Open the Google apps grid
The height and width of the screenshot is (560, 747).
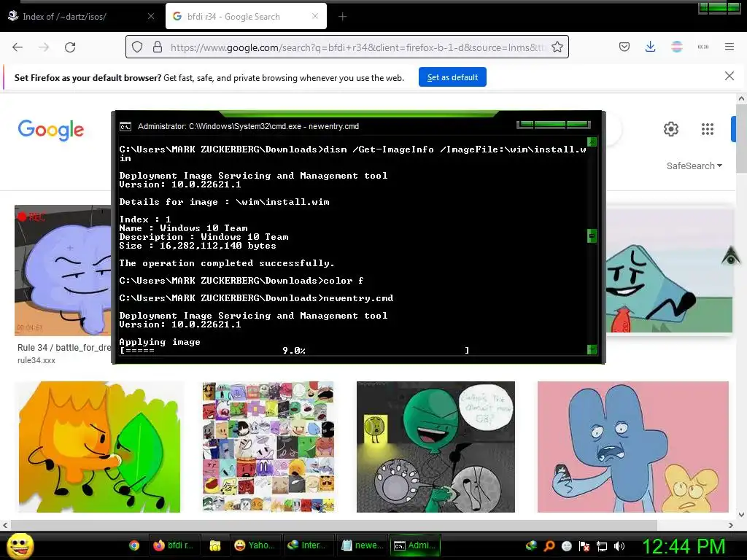coord(708,129)
